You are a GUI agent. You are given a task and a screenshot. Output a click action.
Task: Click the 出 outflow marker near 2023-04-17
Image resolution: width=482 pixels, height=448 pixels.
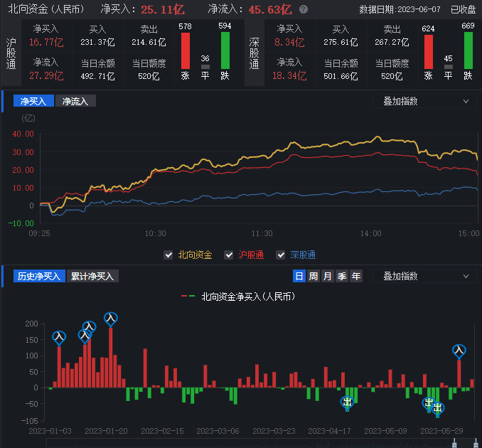(347, 402)
